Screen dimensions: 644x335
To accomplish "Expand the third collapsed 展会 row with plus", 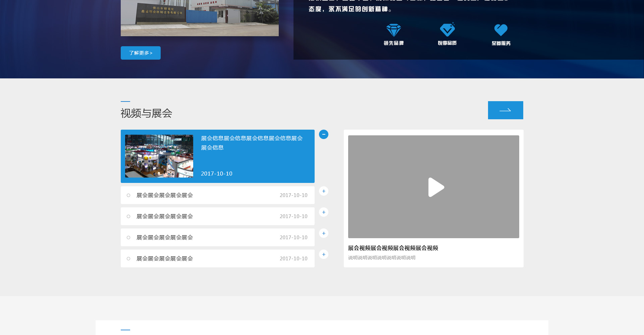I will (323, 233).
